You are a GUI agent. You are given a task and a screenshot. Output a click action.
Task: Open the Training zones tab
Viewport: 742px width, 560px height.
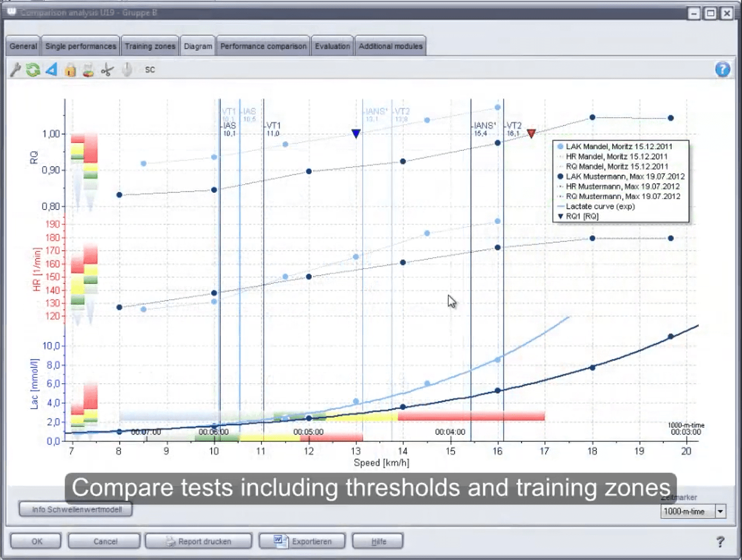click(150, 46)
